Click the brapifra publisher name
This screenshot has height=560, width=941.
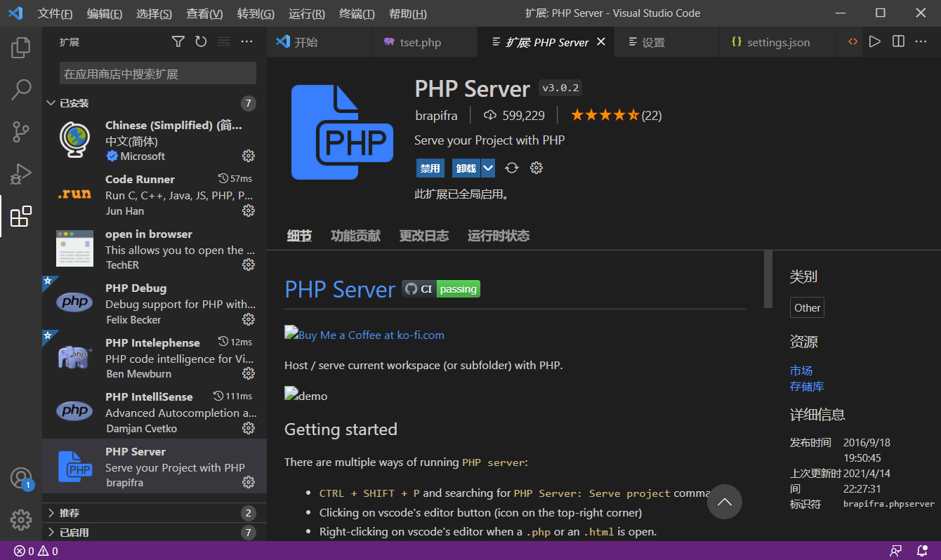(436, 115)
